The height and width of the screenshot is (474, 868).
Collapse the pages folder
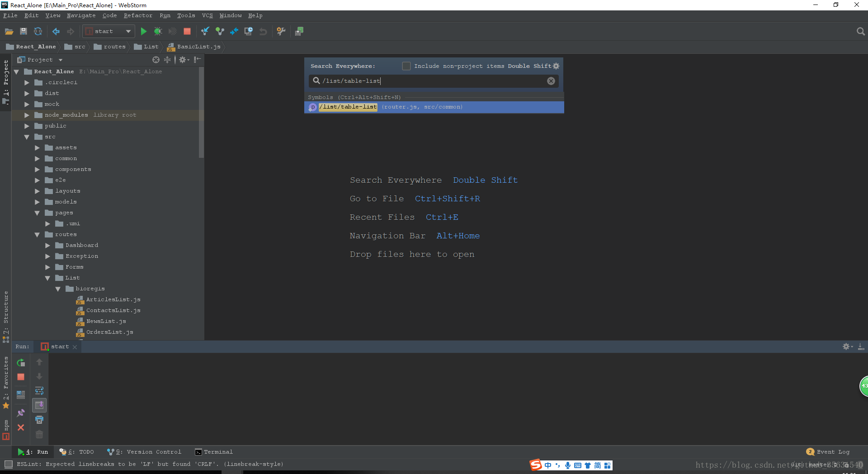coord(37,213)
